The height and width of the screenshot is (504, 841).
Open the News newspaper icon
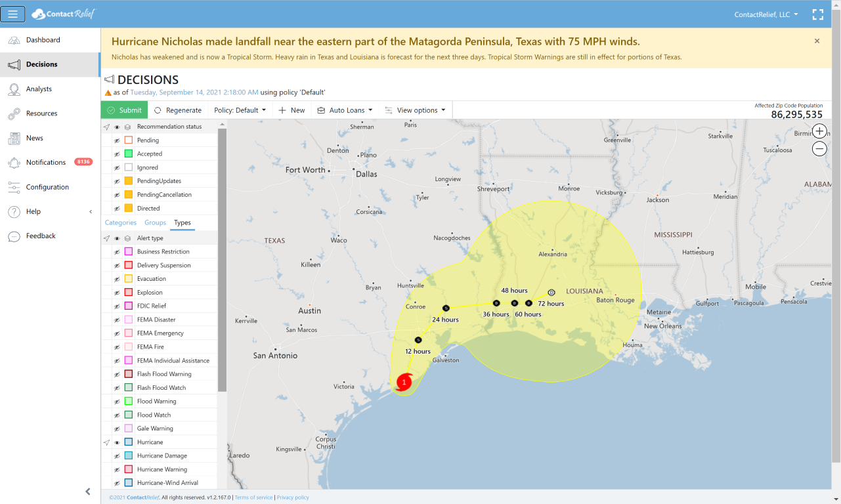tap(14, 138)
